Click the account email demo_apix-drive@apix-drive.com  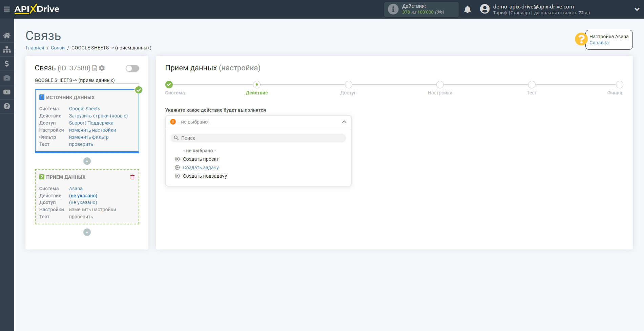click(533, 6)
